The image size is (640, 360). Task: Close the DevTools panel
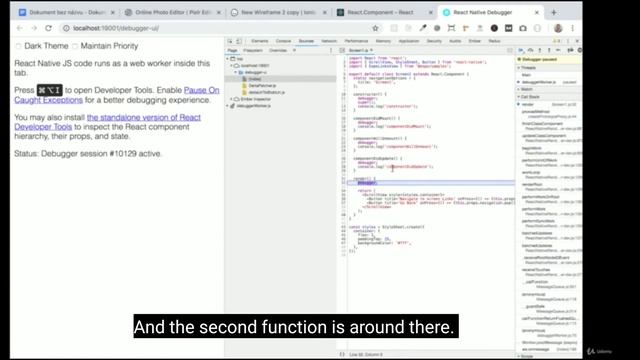pyautogui.click(x=577, y=41)
